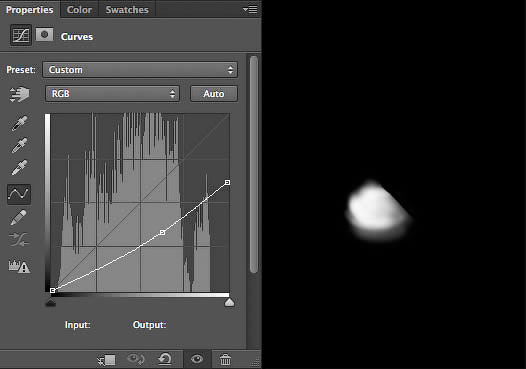Select the gray point eyedropper
The width and height of the screenshot is (526, 369).
19,145
